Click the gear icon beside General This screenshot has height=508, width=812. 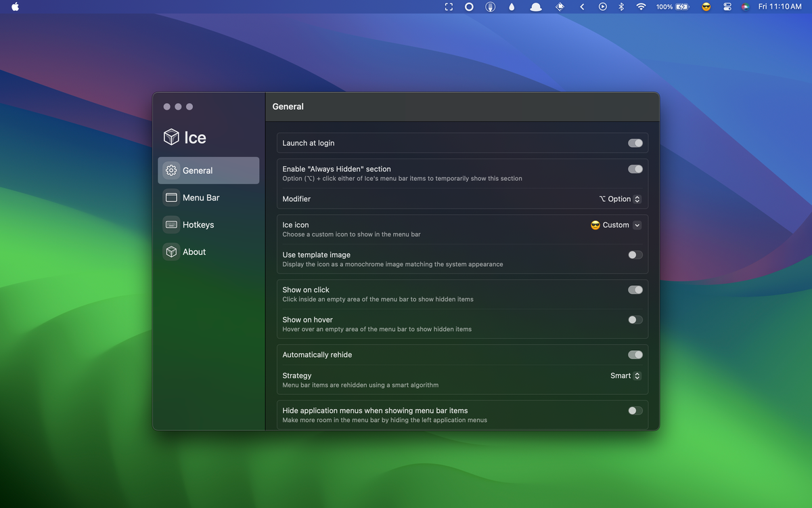[x=171, y=171]
